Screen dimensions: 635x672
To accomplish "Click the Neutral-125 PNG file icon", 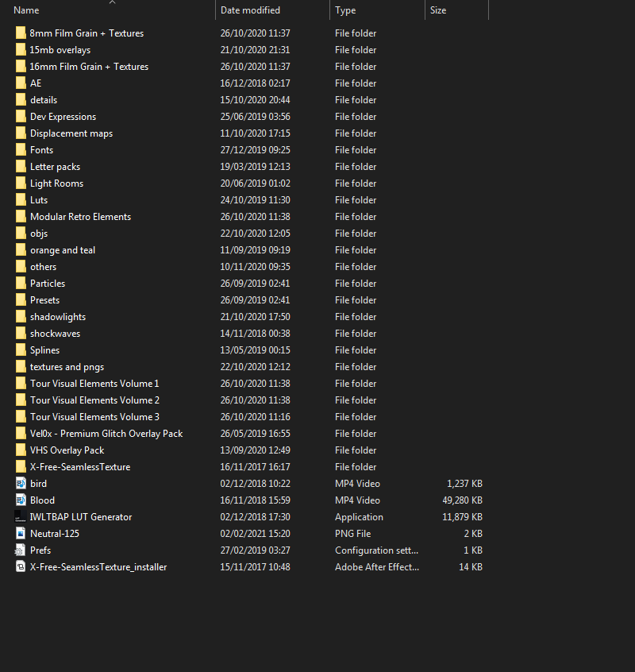I will pos(21,534).
